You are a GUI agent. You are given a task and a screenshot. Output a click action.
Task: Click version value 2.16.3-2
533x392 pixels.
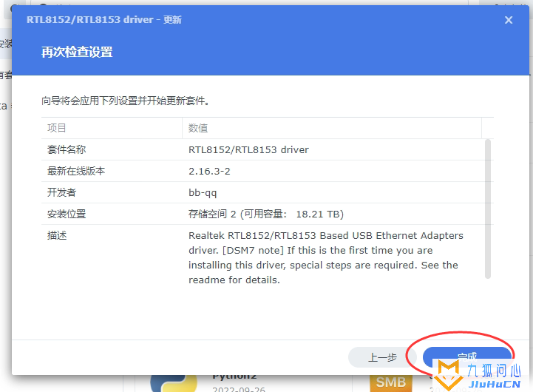(209, 171)
